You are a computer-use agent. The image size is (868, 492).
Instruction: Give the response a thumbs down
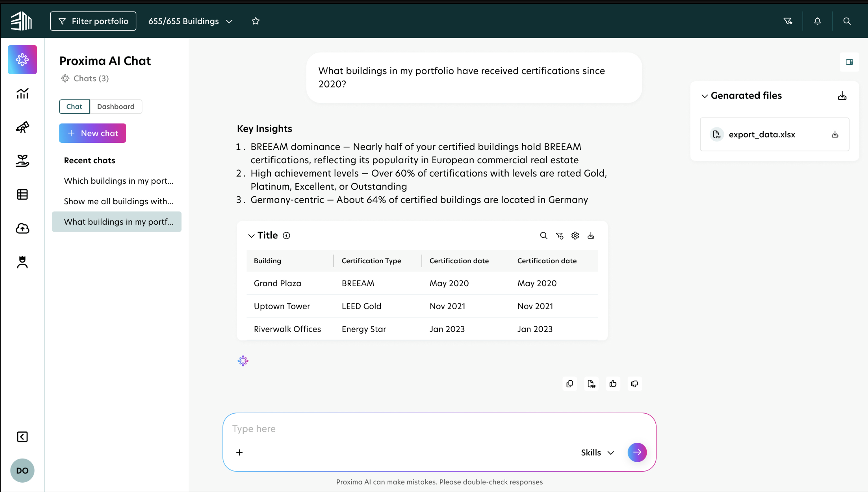click(x=634, y=384)
